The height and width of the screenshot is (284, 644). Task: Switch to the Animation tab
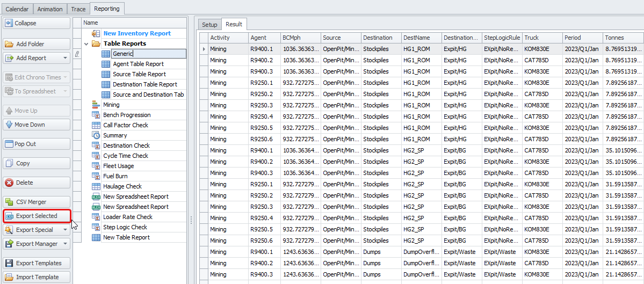coord(50,9)
